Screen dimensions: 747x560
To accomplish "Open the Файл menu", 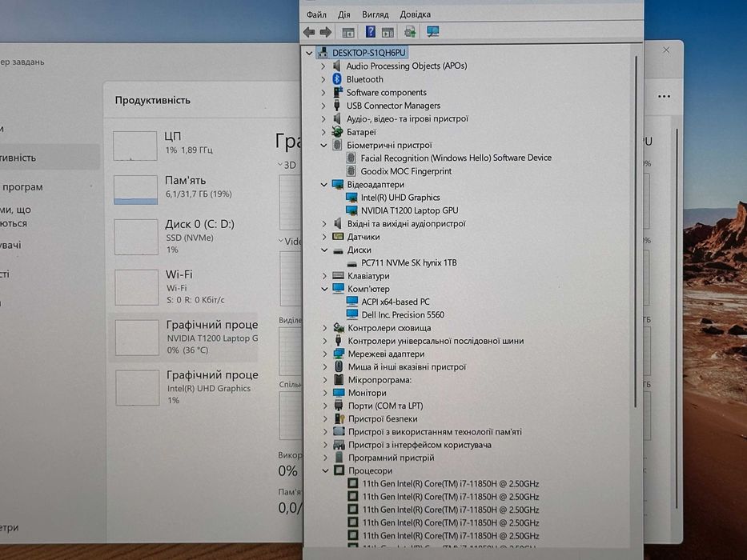I will coord(316,14).
